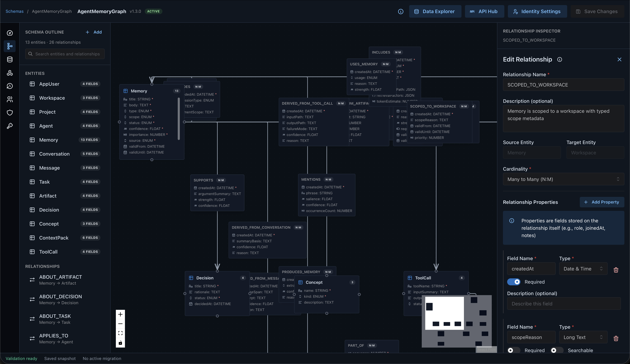Select the ContextPack entity in outline

65,238
